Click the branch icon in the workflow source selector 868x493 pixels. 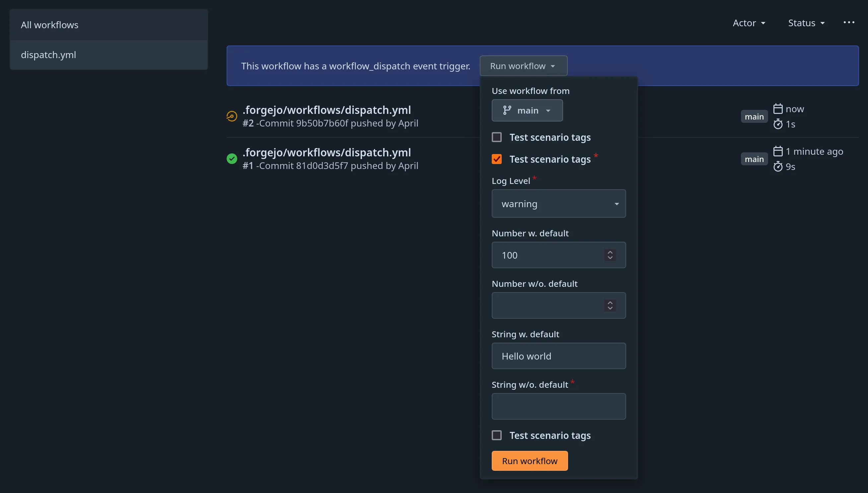click(x=507, y=110)
